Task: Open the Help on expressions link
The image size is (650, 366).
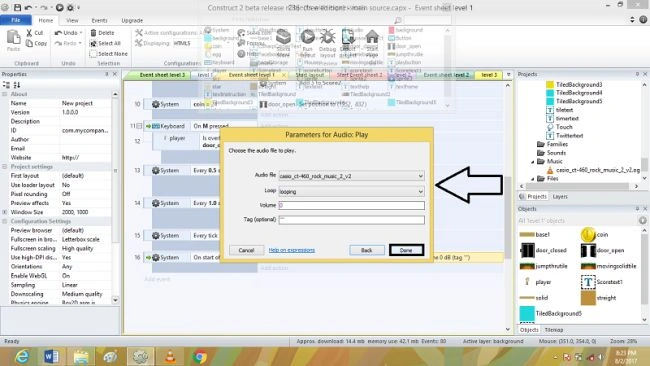Action: (292, 250)
